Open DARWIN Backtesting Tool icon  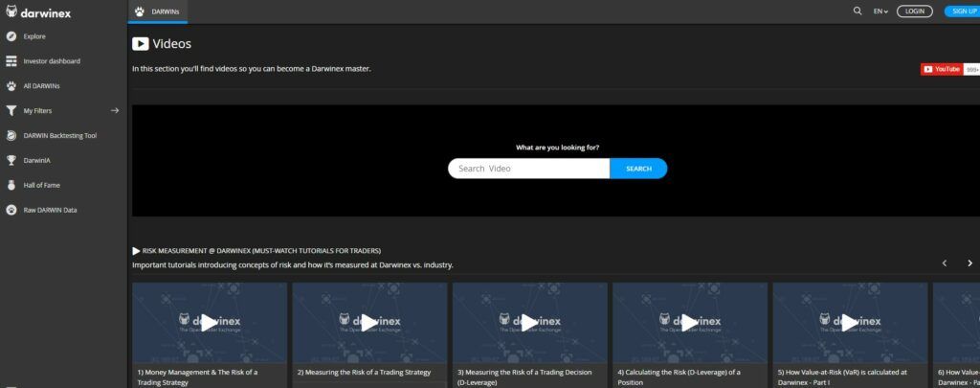pos(11,136)
